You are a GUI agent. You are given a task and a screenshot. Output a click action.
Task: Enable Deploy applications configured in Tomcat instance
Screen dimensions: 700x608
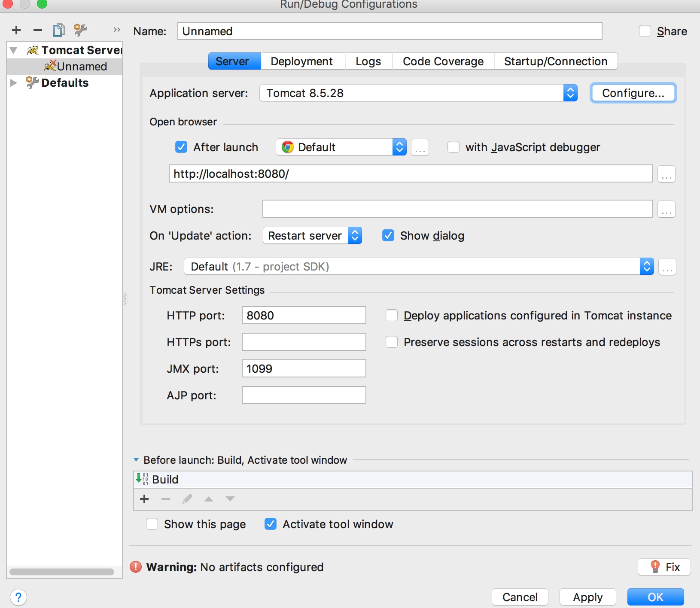(x=392, y=316)
